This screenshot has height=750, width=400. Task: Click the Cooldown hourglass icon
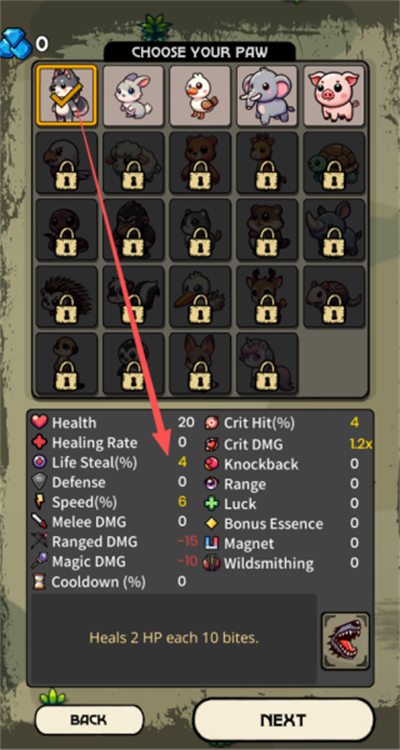pyautogui.click(x=39, y=582)
